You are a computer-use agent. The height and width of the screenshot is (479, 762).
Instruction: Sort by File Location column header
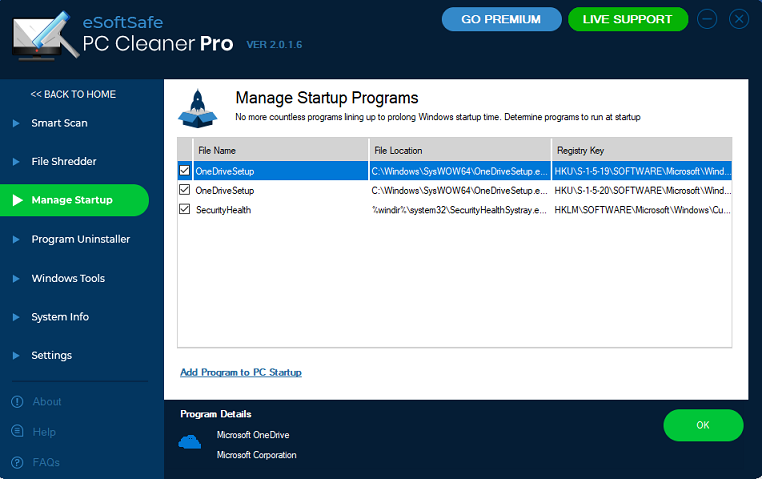(460, 151)
